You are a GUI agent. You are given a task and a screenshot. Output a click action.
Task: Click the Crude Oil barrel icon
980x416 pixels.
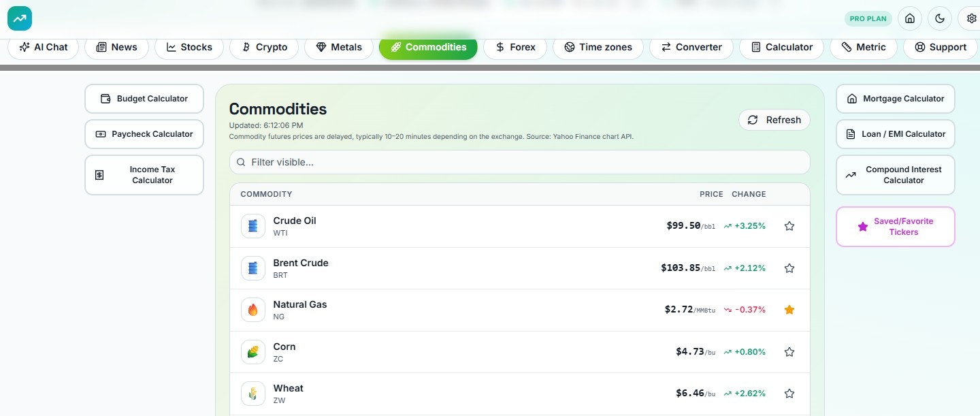pos(253,226)
